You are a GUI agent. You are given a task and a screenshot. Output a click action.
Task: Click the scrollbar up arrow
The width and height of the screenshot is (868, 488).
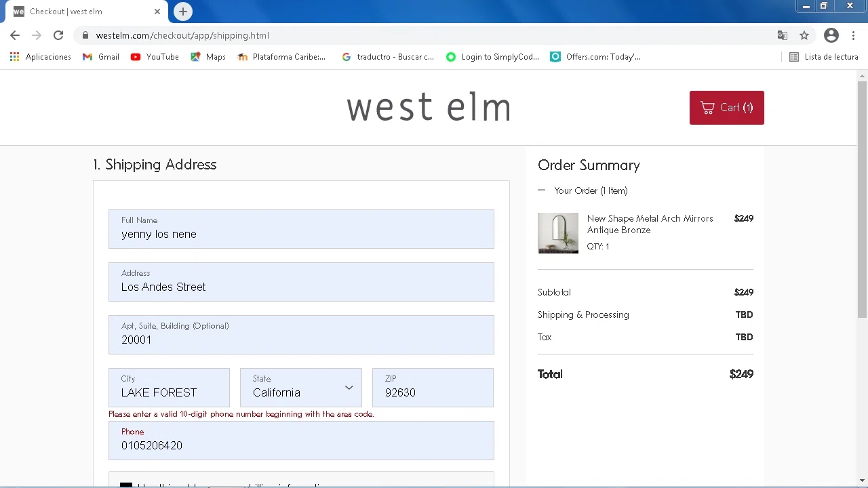pos(863,75)
